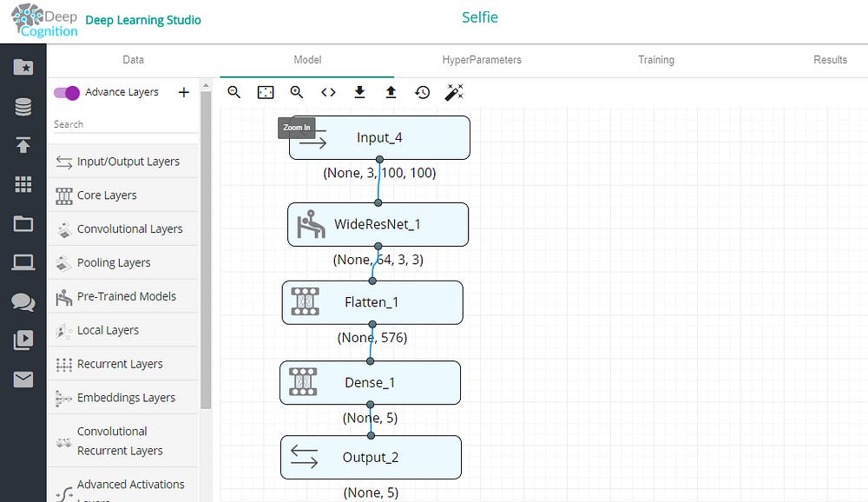Click the (None, 576) shape text
This screenshot has height=502, width=868.
(372, 338)
